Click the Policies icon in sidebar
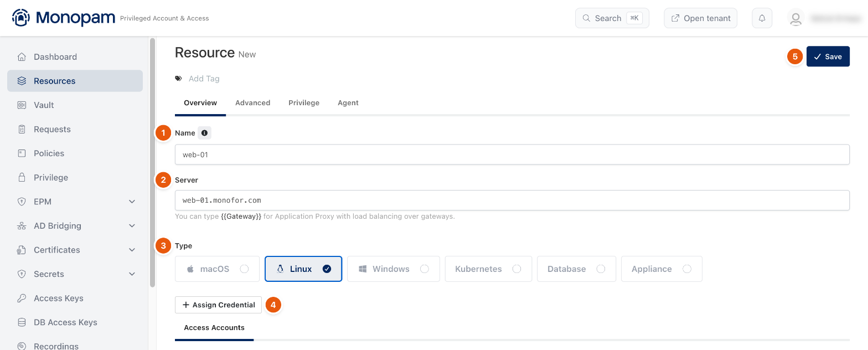Screen dimensions: 868x350 click(x=22, y=153)
